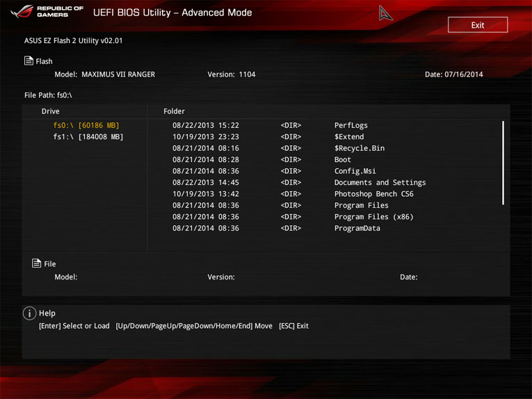This screenshot has height=399, width=532.
Task: Select drive fs1:\ [184008 MB]
Action: (88, 137)
